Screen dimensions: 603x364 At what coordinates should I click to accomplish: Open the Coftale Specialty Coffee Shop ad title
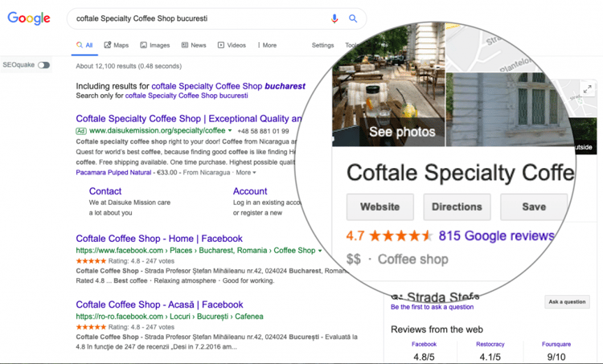coord(189,118)
